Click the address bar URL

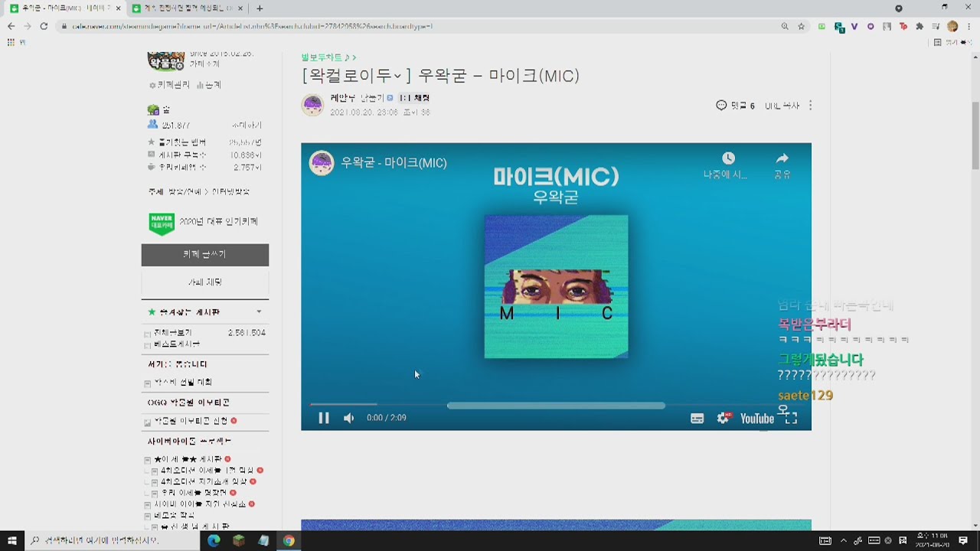[x=253, y=26]
